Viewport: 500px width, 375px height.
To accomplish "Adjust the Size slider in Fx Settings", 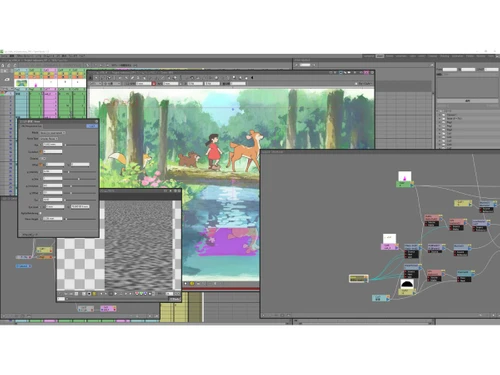I will coord(80,145).
